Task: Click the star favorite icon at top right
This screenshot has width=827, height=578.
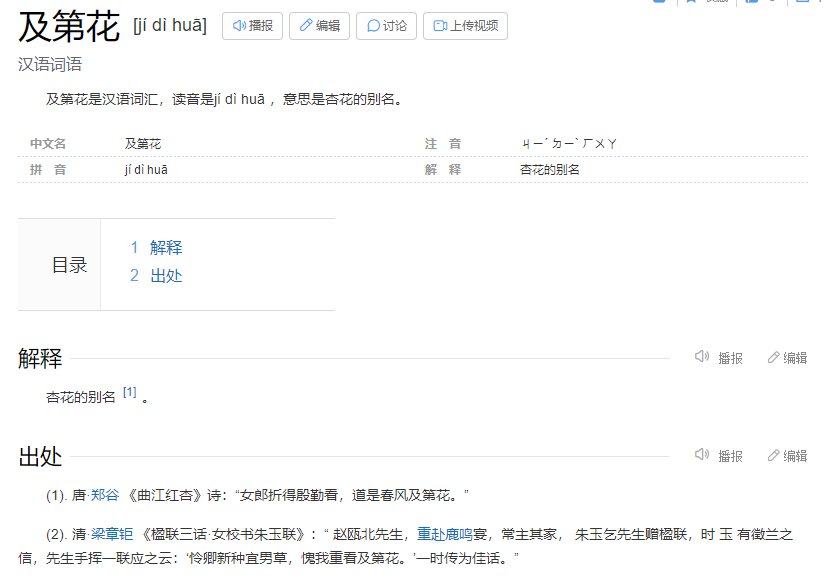Action: coord(690,4)
